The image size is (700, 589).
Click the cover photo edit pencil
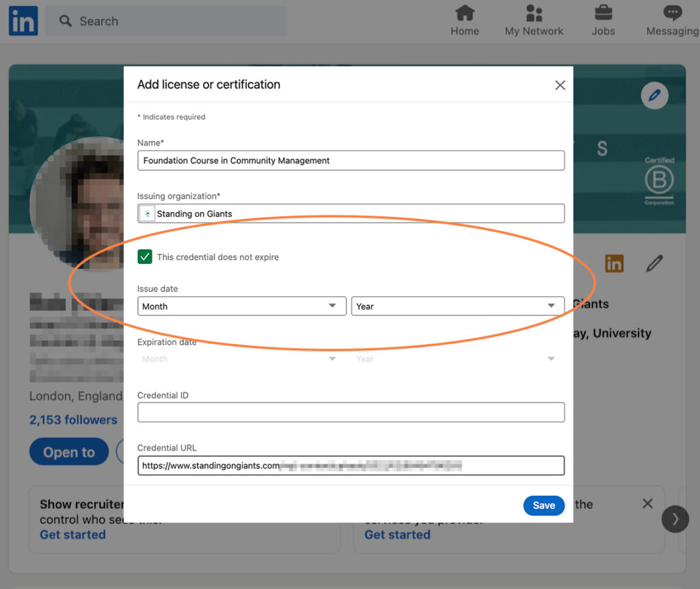pos(654,95)
